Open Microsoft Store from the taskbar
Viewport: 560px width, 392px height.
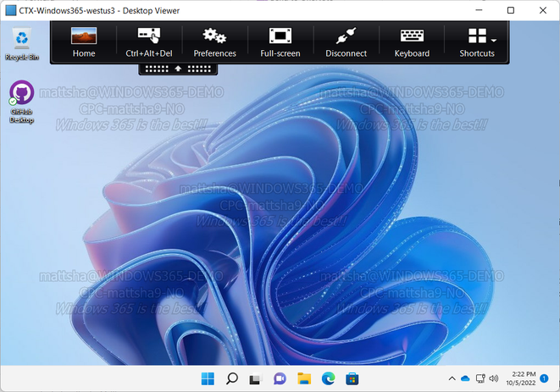point(352,378)
